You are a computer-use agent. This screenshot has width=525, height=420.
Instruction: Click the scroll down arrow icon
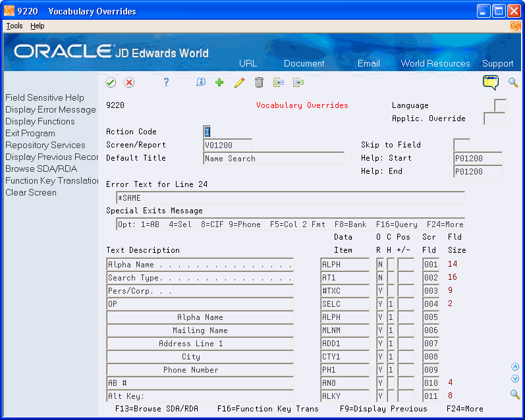(x=515, y=379)
